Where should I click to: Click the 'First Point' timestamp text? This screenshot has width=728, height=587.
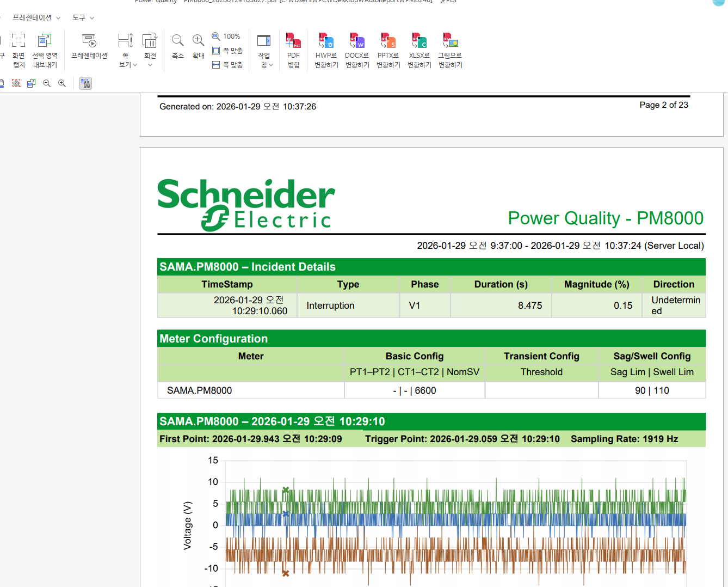tap(251, 439)
